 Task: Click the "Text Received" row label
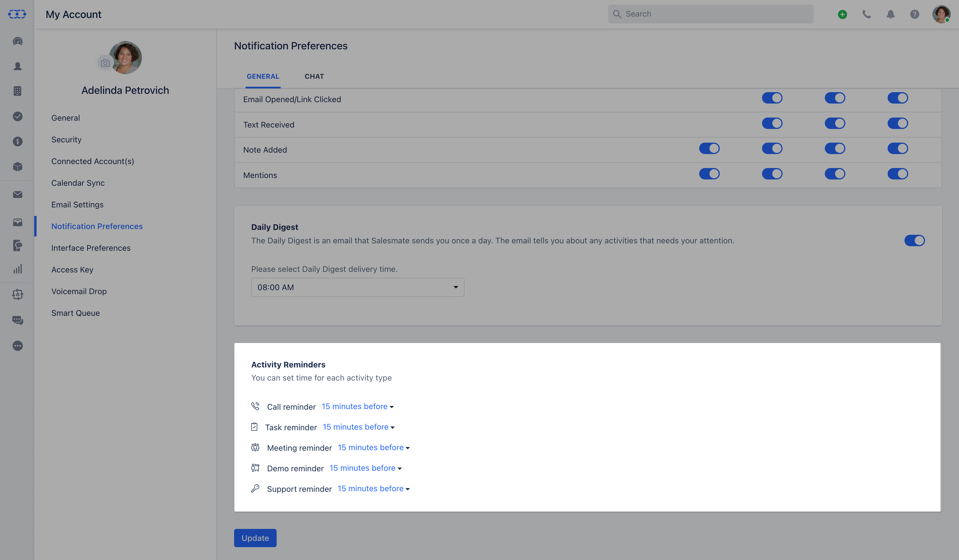(269, 124)
